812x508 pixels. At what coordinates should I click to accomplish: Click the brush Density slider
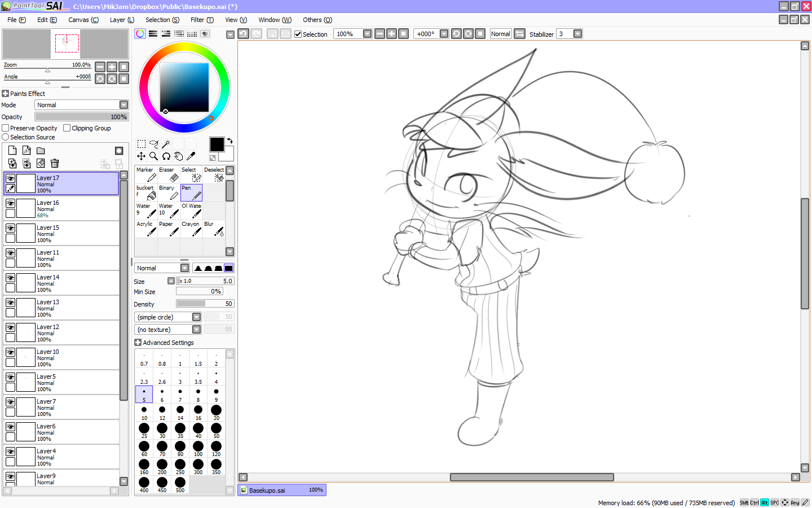coord(205,304)
